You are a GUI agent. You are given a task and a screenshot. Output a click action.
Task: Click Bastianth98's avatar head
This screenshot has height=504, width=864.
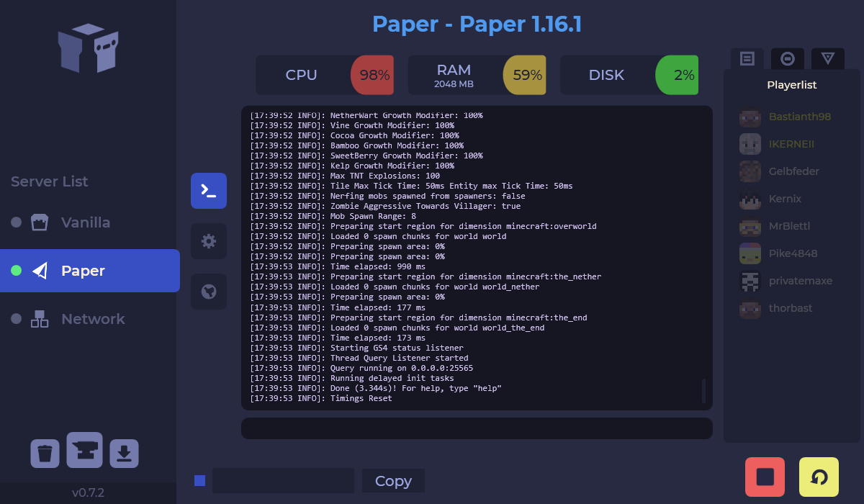tap(750, 117)
